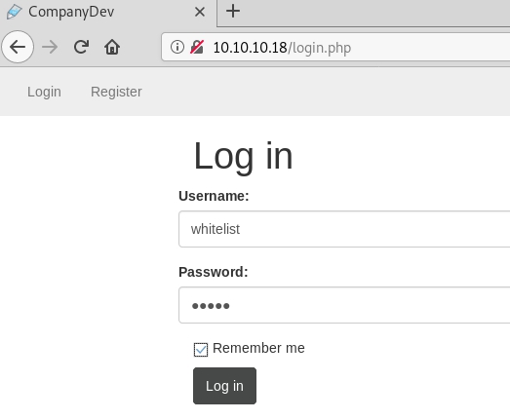This screenshot has height=420, width=510.
Task: Reload the login.php page
Action: click(81, 47)
